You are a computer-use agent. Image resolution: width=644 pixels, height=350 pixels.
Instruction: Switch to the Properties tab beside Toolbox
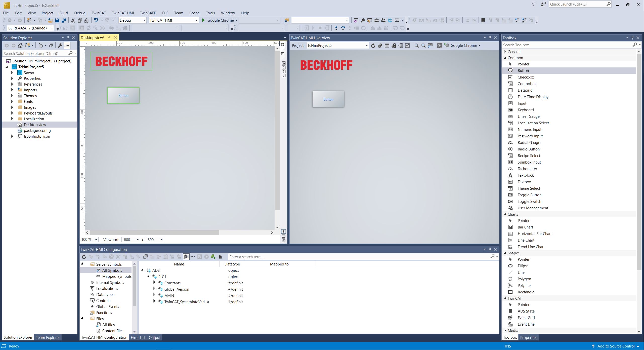coord(528,337)
